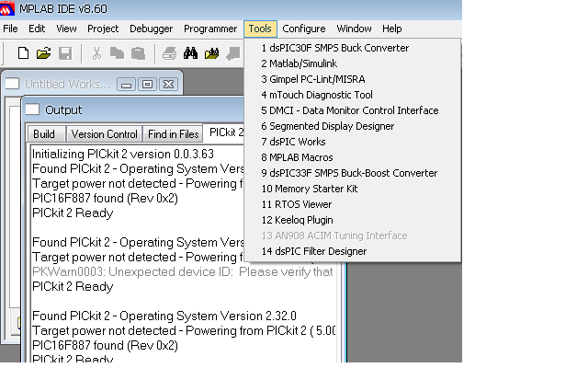Open the Window menu

pos(354,29)
